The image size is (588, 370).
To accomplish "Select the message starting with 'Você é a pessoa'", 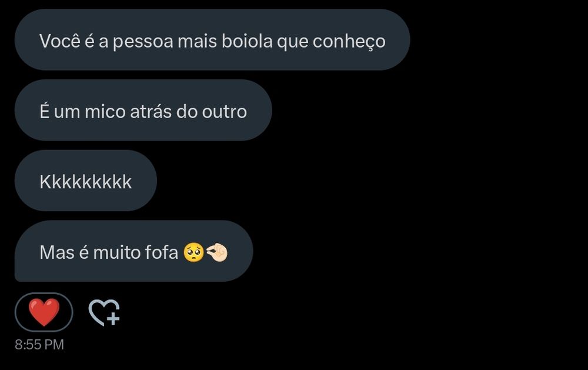I will pos(212,40).
